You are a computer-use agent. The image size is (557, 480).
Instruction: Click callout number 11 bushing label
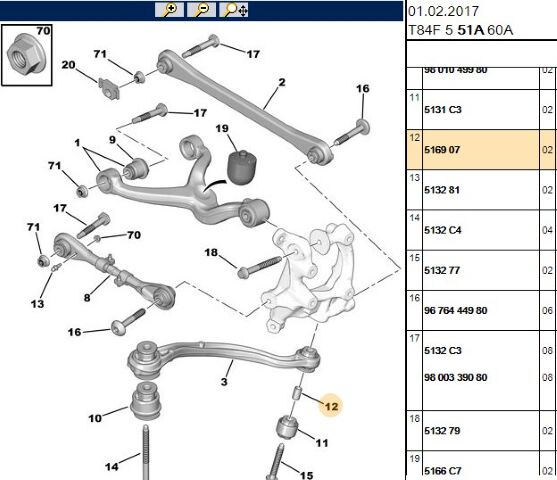click(x=322, y=443)
